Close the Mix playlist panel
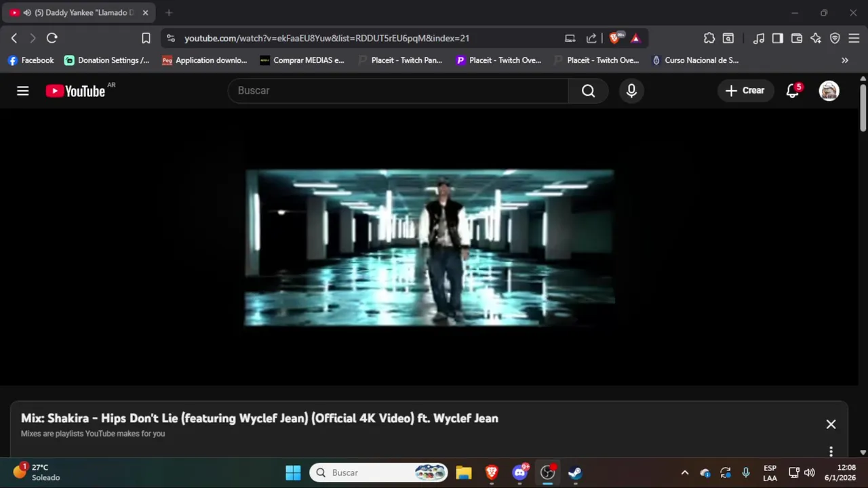Image resolution: width=868 pixels, height=488 pixels. tap(831, 424)
